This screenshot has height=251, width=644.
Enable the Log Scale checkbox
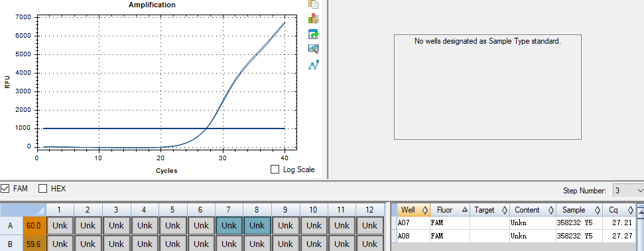pyautogui.click(x=275, y=170)
